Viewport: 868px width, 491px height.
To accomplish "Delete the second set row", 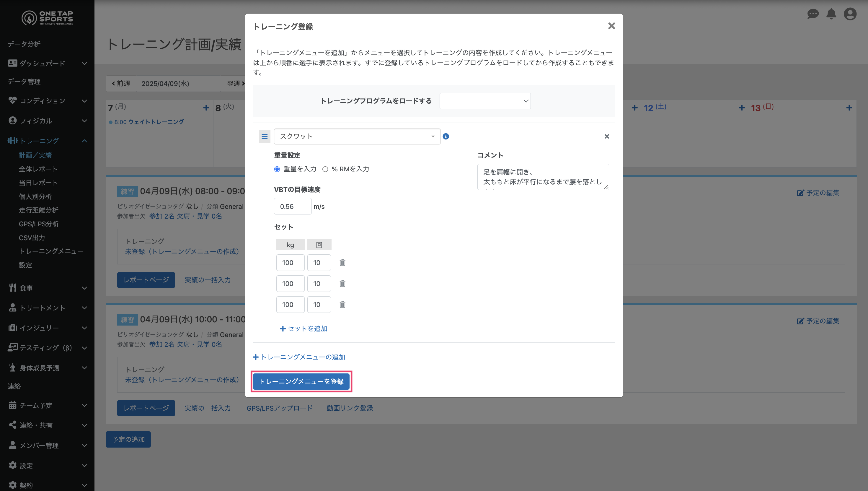I will pos(342,284).
